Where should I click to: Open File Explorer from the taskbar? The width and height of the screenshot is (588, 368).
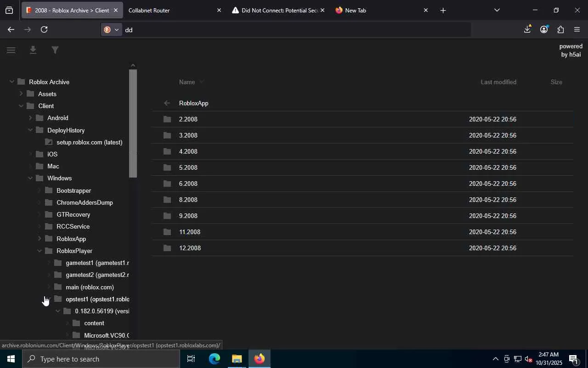[x=237, y=359]
